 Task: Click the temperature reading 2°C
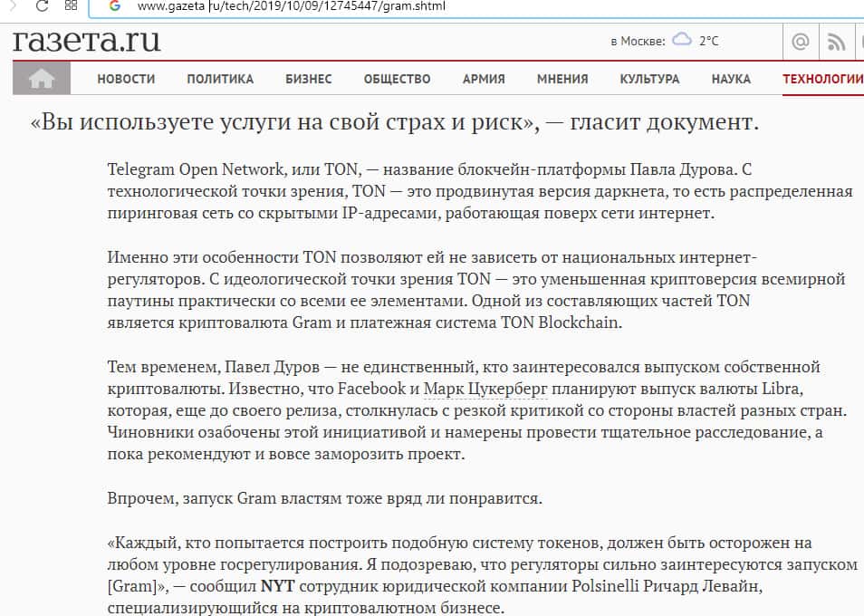[x=708, y=41]
